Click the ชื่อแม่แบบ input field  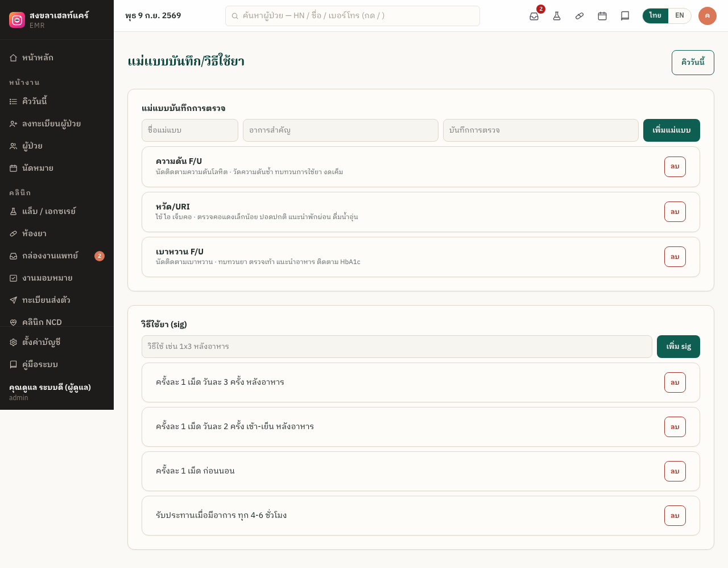click(190, 130)
